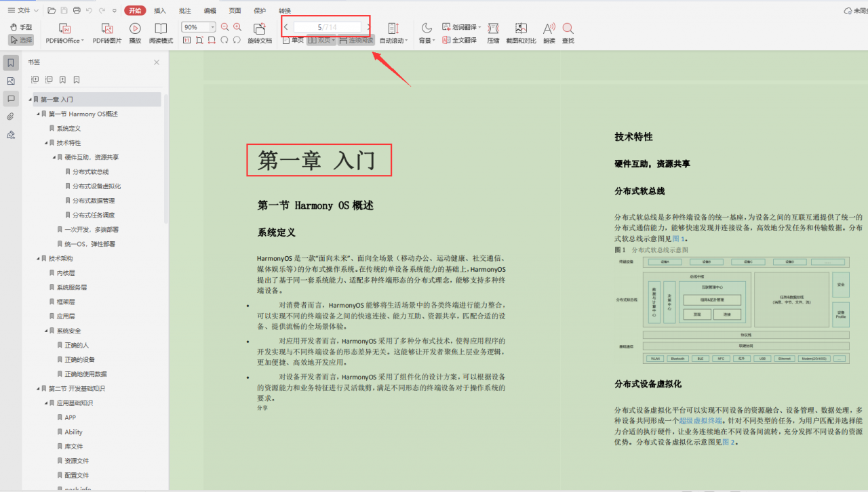Collapse 第二节 开发基础知识 node

pyautogui.click(x=38, y=388)
